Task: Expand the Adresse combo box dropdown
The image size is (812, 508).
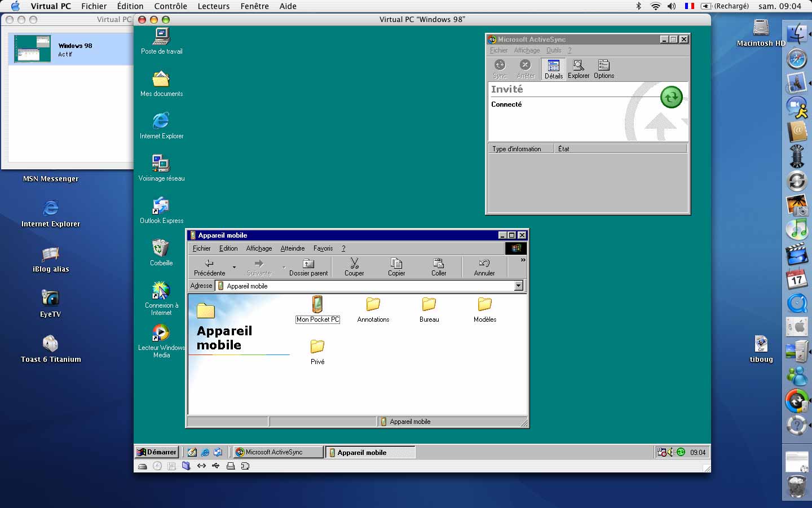Action: (x=519, y=286)
